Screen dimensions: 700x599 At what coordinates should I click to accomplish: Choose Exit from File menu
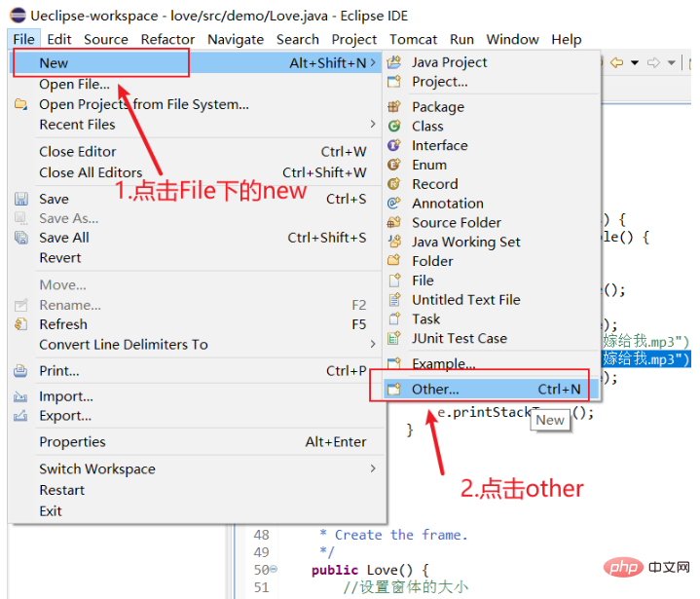pos(197,511)
